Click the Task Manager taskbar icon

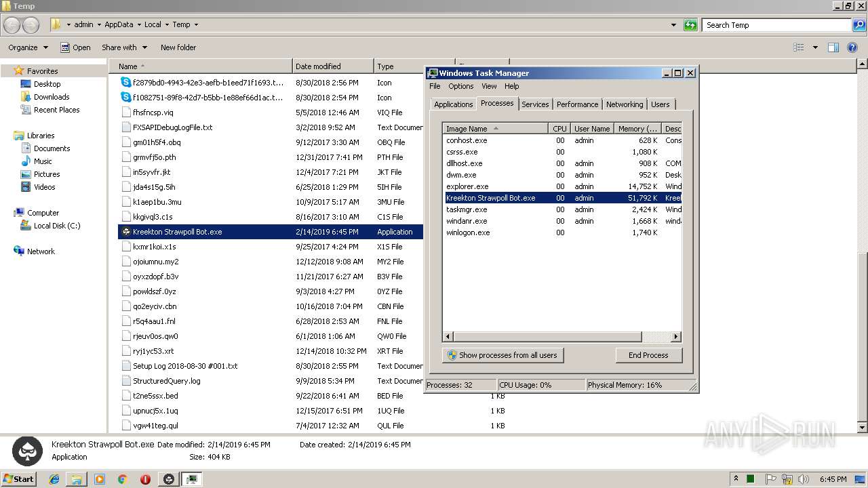coord(192,479)
